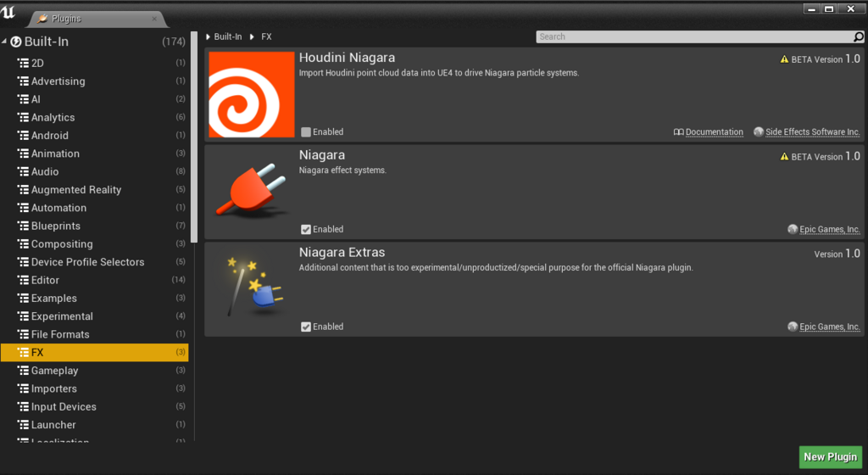This screenshot has height=475, width=868.
Task: Select the Augmented Reality category
Action: click(x=95, y=190)
